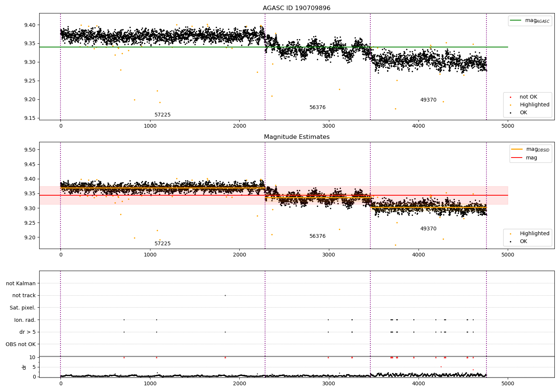560x392 pixels.
Task: Select 'not OK' legend entry in top plot
Action: (x=528, y=97)
